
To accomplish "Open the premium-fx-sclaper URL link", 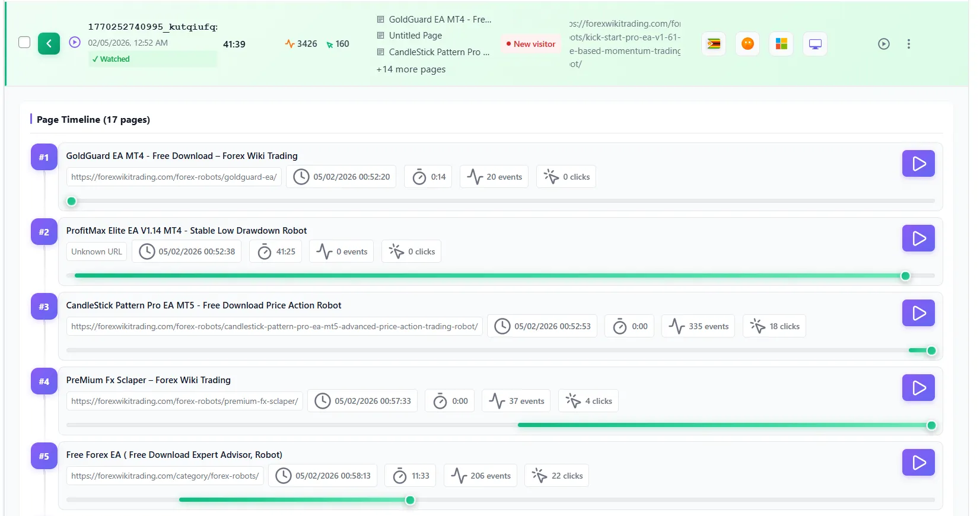I will point(184,401).
